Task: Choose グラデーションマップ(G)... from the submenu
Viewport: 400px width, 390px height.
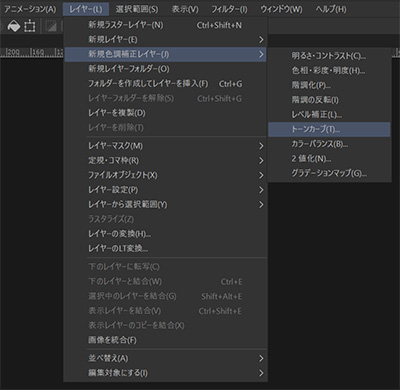Action: tap(329, 173)
